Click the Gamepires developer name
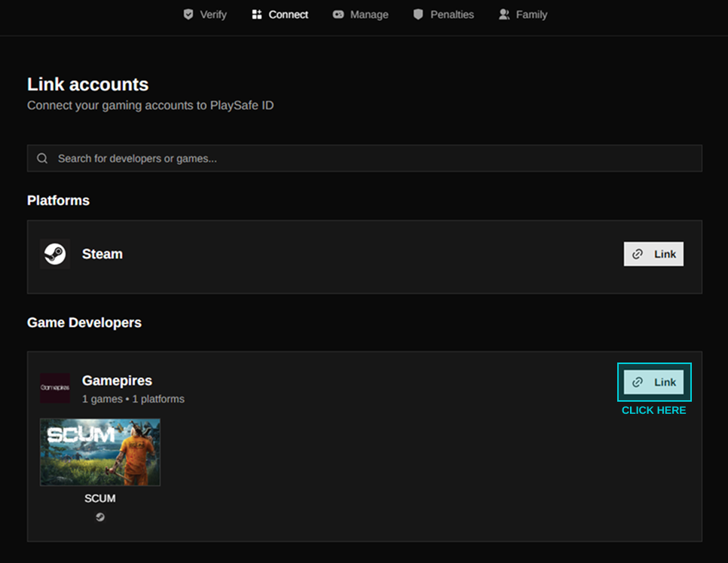This screenshot has width=728, height=563. pos(117,381)
